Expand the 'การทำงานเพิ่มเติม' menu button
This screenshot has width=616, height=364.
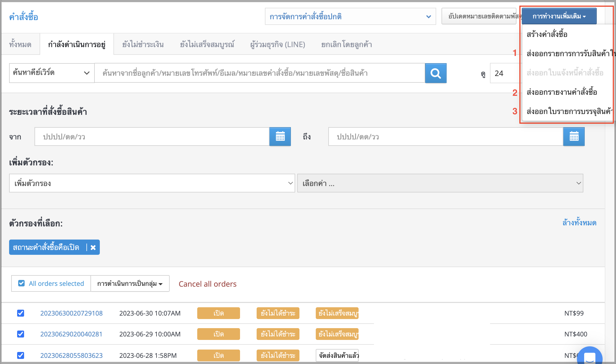click(559, 16)
